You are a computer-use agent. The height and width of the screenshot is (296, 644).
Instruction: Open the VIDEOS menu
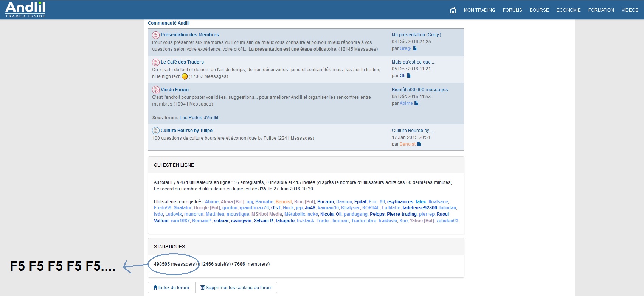pos(630,10)
